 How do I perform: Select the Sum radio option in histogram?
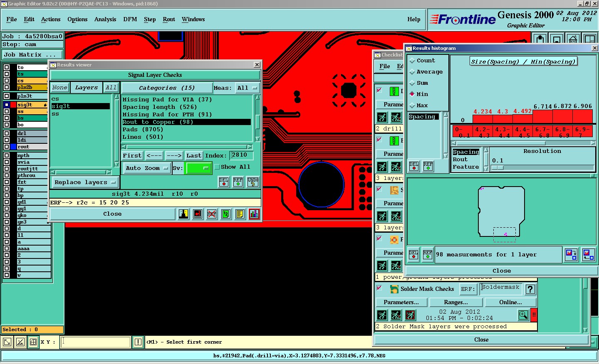click(x=418, y=83)
